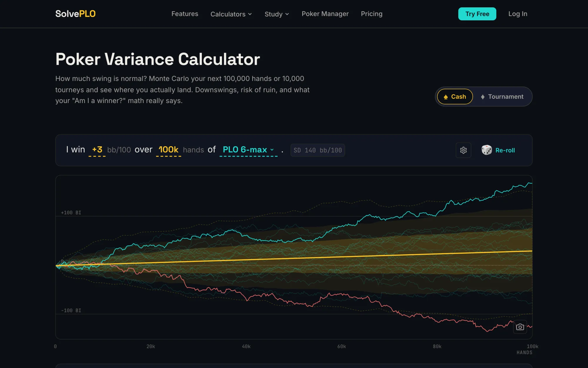Image resolution: width=588 pixels, height=368 pixels.
Task: Expand the Study menu
Action: (x=277, y=14)
